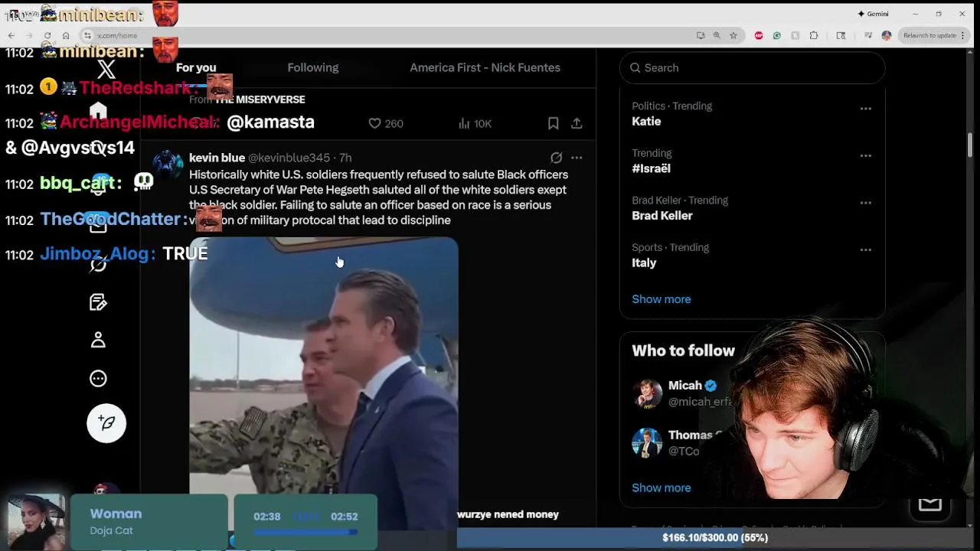Open the Profile person icon in the sidebar
Viewport: 980px width, 551px height.
pos(98,340)
